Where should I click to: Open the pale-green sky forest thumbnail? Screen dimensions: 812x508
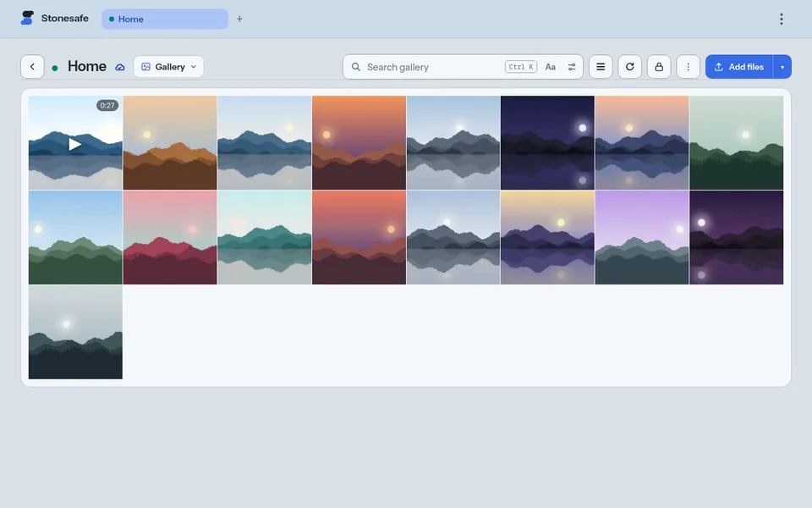(x=737, y=142)
